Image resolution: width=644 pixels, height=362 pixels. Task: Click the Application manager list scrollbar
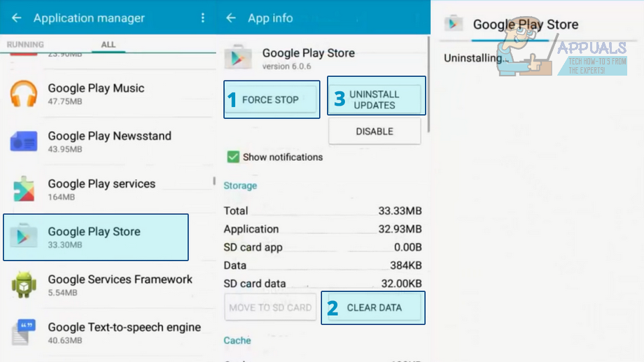214,181
